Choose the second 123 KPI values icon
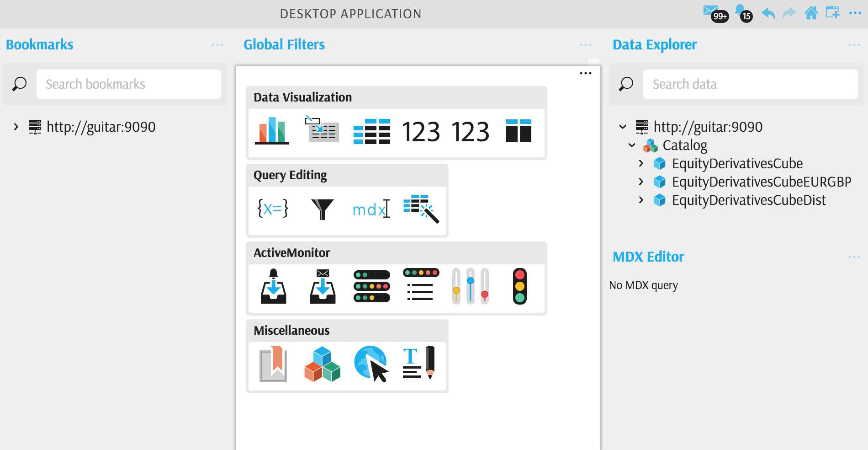Screen dimensions: 868x450 [x=471, y=132]
